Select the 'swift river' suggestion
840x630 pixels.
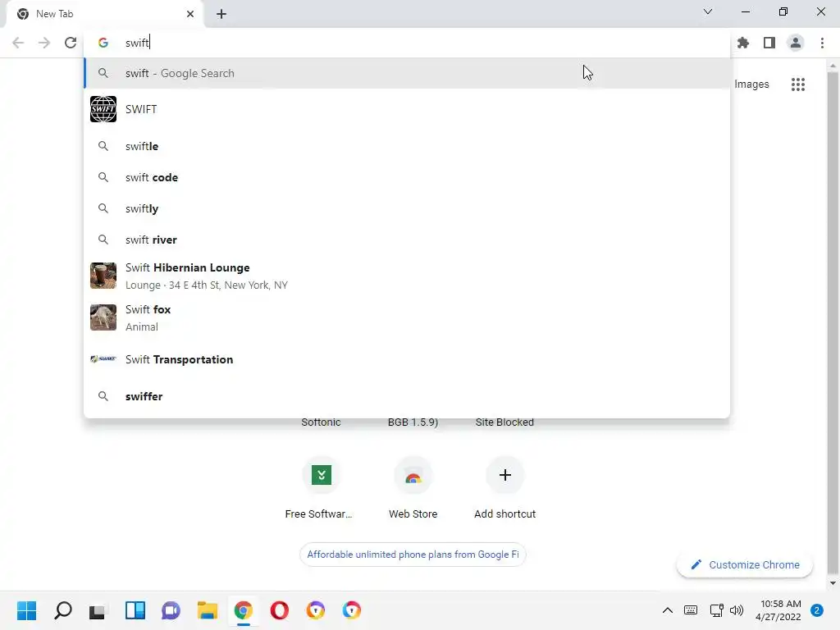(407, 240)
